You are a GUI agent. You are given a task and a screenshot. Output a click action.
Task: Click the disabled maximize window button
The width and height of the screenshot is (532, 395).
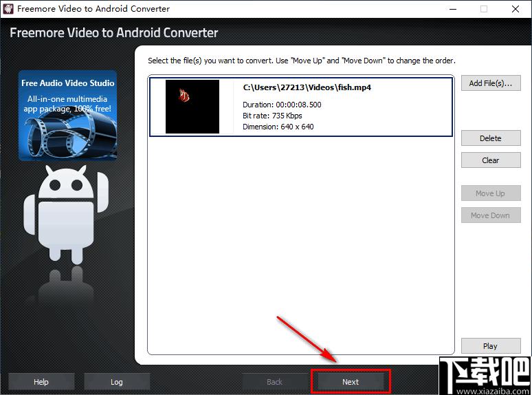(x=484, y=9)
